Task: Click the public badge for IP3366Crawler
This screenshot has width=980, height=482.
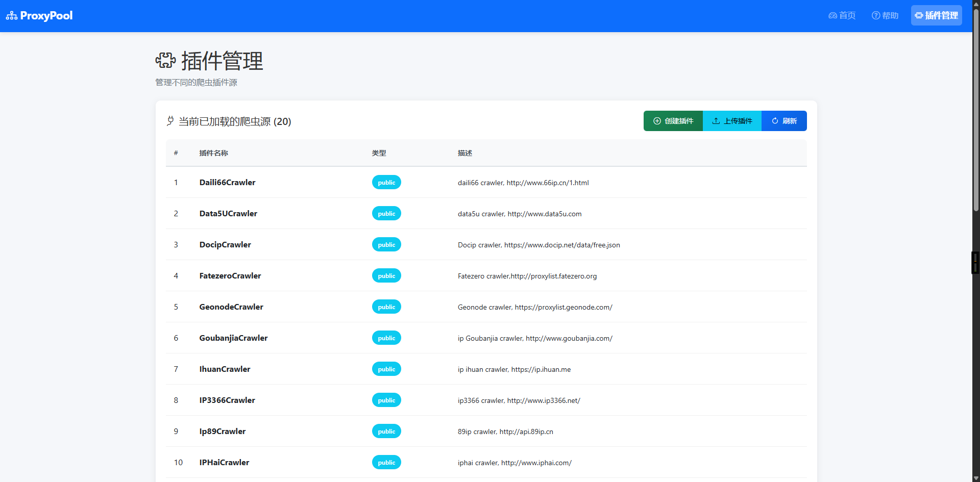Action: 386,400
